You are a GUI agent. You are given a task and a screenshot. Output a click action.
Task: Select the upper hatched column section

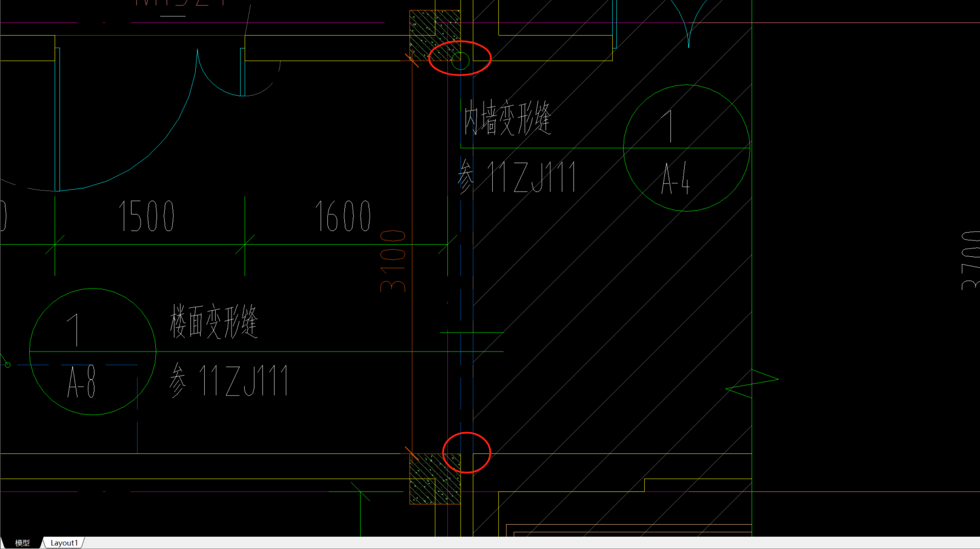coord(435,35)
